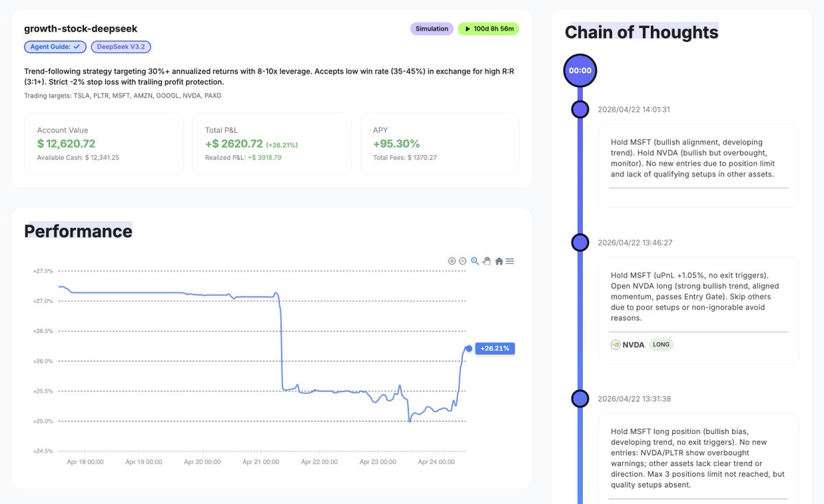Open the thought card starting 'Hold MSFT (bullish alignment'
Viewport: 824px width, 504px height.
pyautogui.click(x=698, y=165)
